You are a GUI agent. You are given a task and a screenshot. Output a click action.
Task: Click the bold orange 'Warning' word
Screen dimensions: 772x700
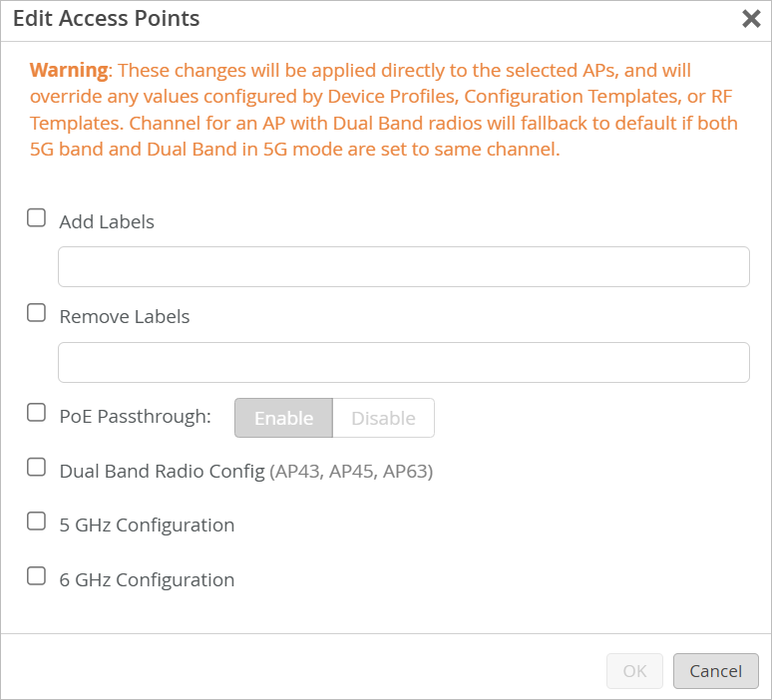click(x=68, y=71)
